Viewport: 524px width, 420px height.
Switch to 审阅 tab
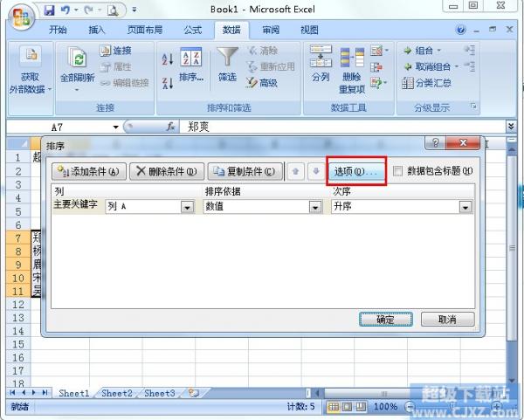click(x=271, y=30)
